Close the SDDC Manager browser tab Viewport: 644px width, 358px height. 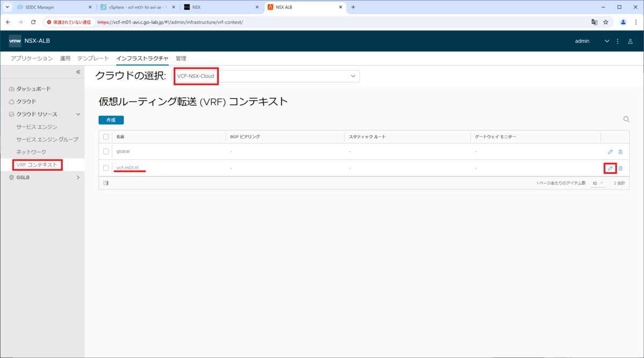tap(90, 7)
